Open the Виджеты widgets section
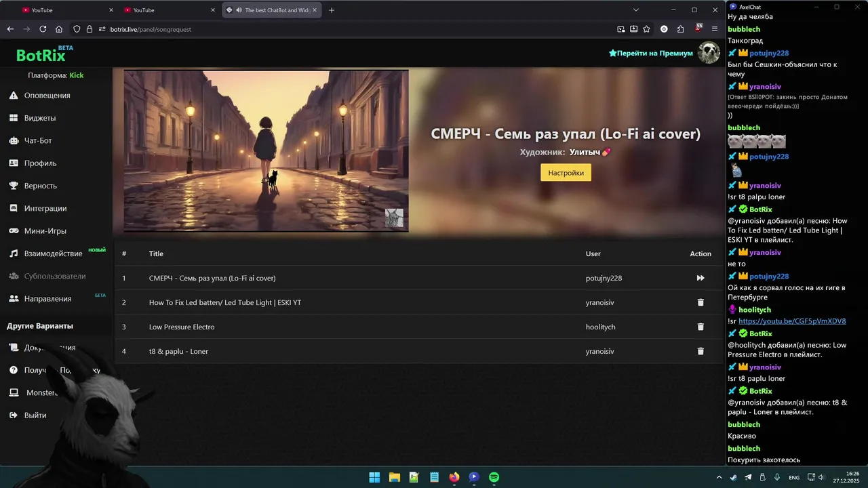Viewport: 868px width, 488px height. pyautogui.click(x=33, y=118)
